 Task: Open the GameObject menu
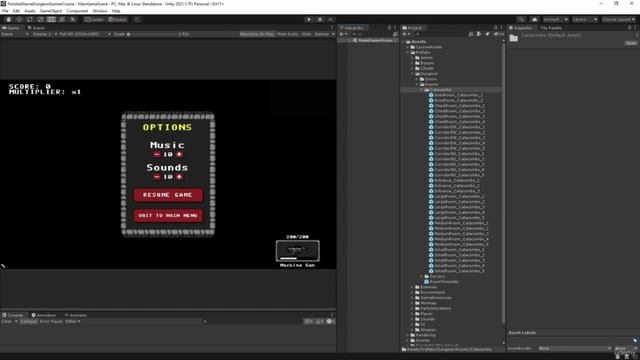point(51,11)
